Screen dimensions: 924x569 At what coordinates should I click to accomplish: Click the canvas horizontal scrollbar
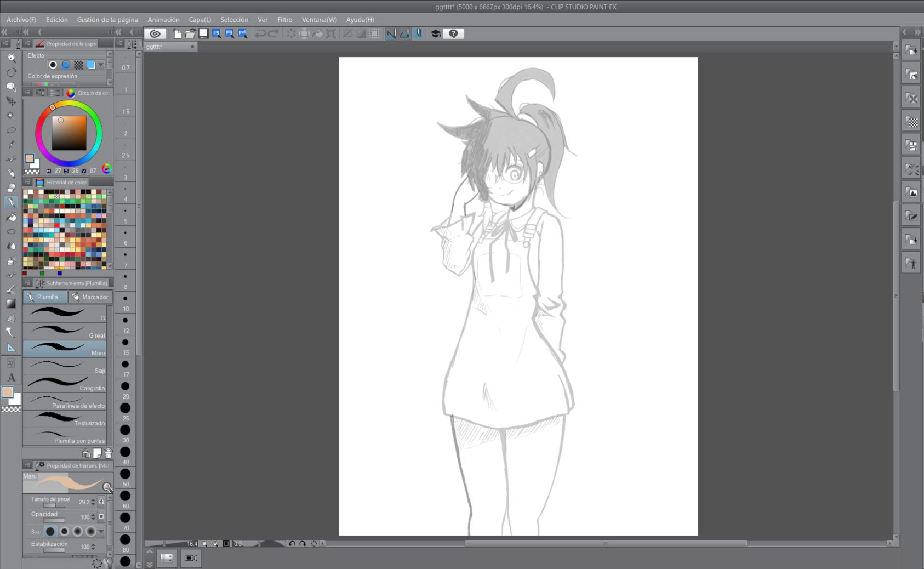pos(606,544)
